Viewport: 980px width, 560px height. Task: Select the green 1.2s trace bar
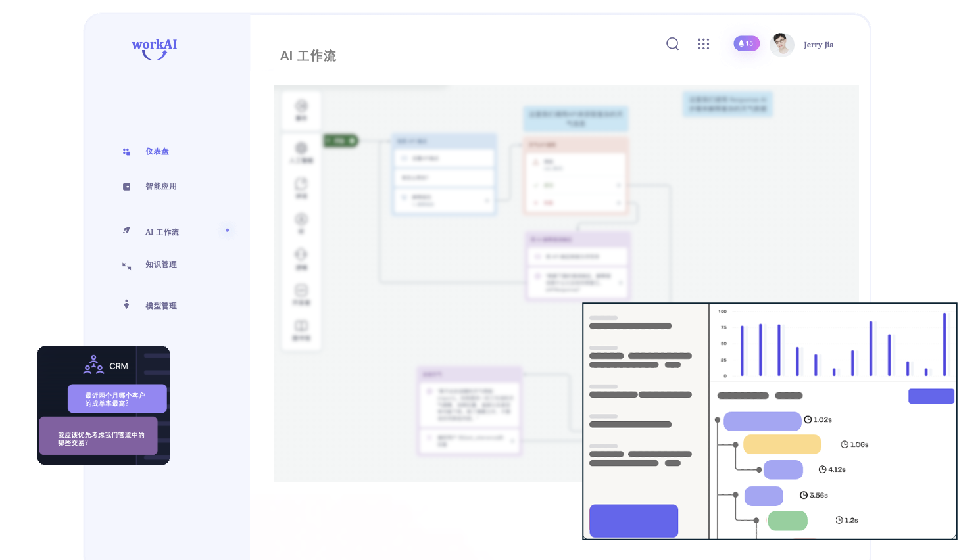[787, 521]
